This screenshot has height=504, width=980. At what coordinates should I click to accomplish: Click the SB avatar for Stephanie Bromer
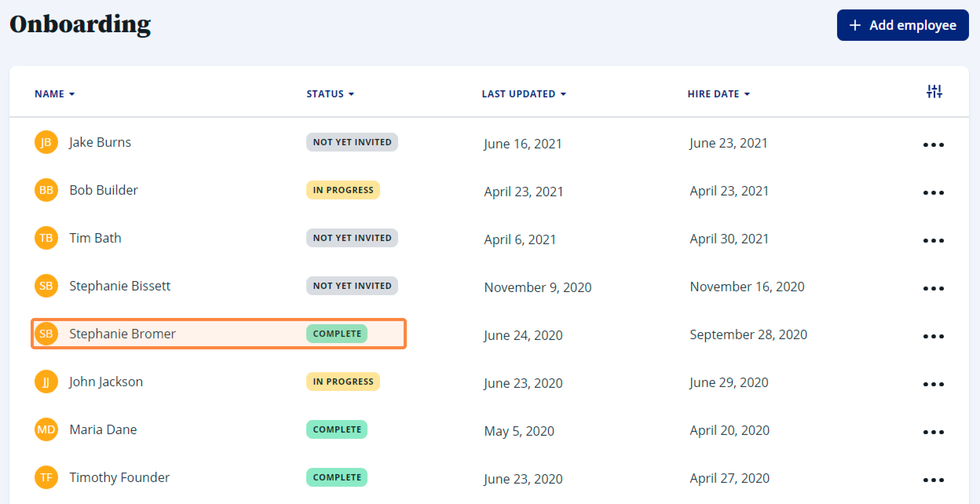tap(46, 334)
